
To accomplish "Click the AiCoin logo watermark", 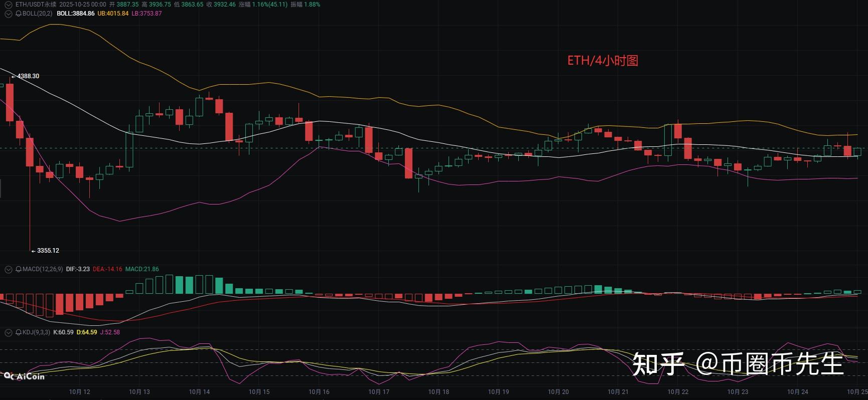I will (24, 376).
